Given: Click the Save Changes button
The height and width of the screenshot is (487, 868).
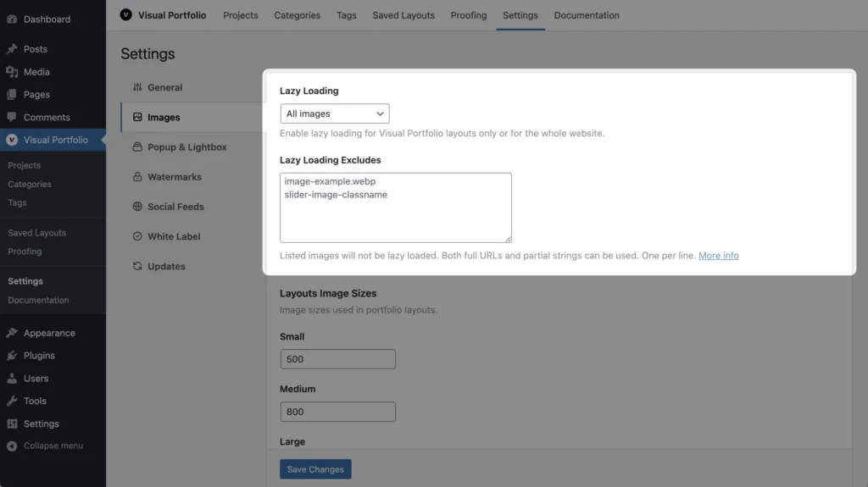Looking at the screenshot, I should pos(315,469).
